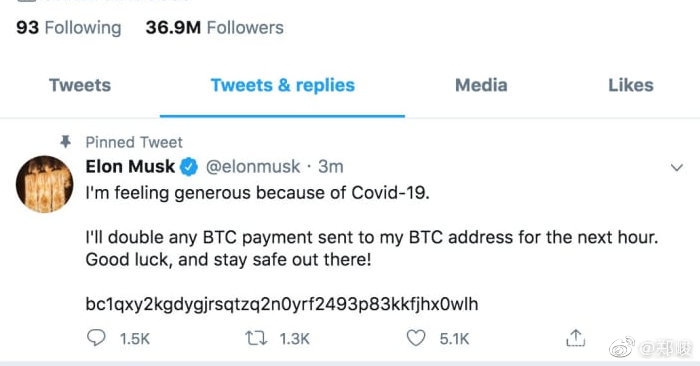Go to the Likes tab
Viewport: 700px width, 366px height.
click(631, 85)
